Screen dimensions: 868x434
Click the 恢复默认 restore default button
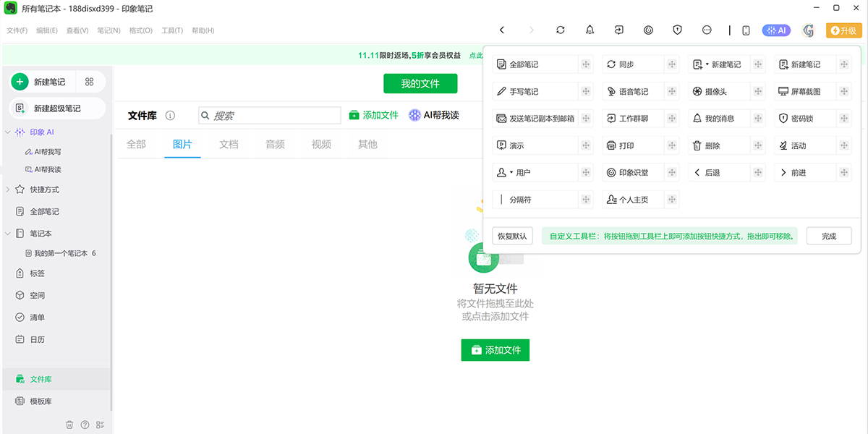tap(512, 236)
